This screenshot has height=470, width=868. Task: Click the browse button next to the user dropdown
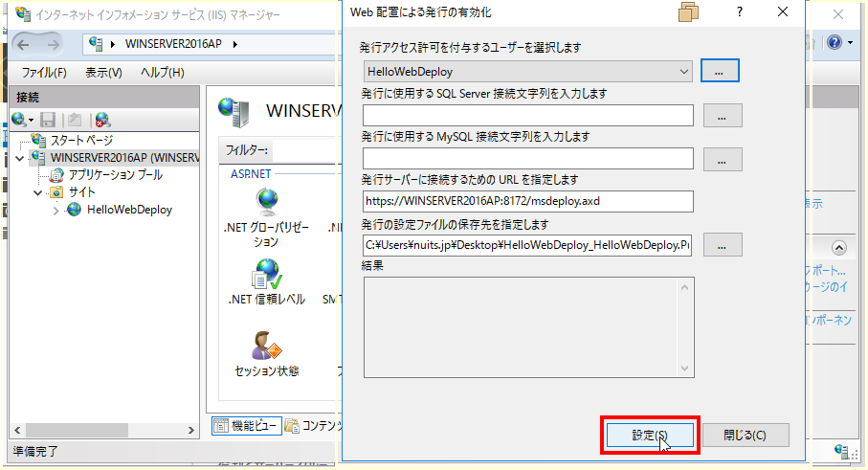pyautogui.click(x=720, y=72)
